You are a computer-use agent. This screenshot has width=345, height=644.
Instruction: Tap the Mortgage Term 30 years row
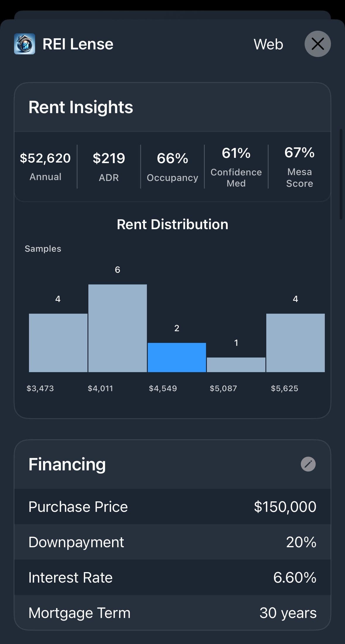(172, 612)
